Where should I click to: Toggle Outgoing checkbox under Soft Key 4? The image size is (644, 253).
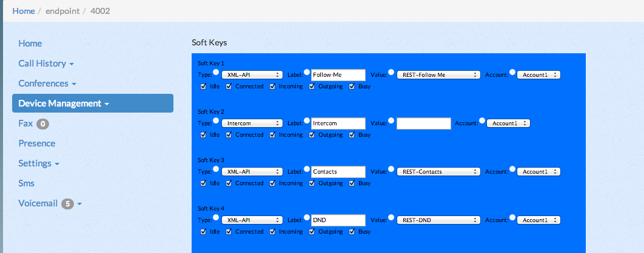point(312,232)
